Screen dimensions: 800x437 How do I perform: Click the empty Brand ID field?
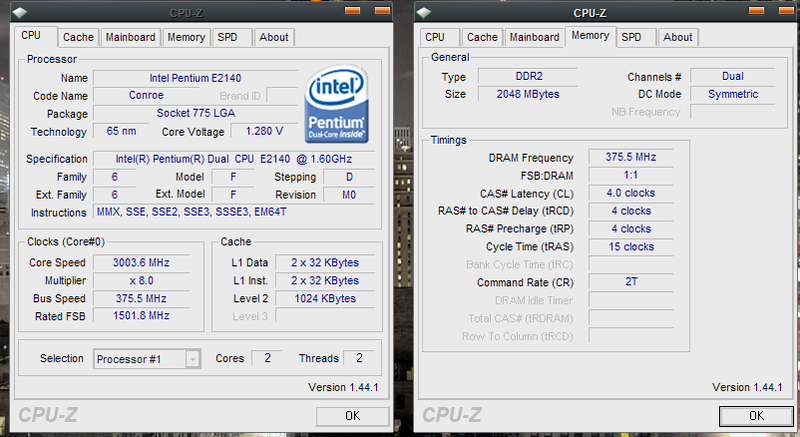tap(283, 95)
